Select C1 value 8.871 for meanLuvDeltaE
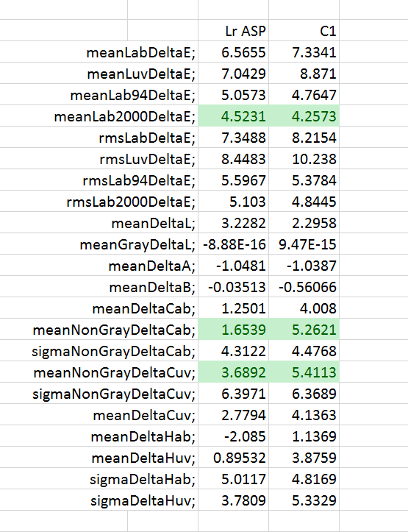This screenshot has height=532, width=408. tap(304, 74)
